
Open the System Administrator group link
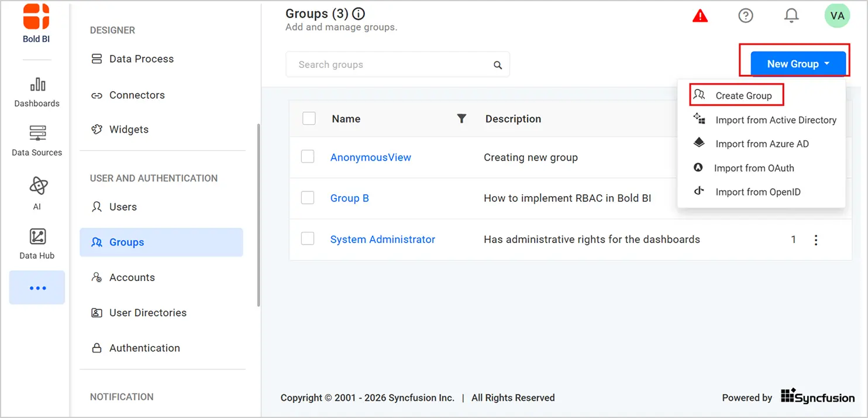tap(383, 239)
